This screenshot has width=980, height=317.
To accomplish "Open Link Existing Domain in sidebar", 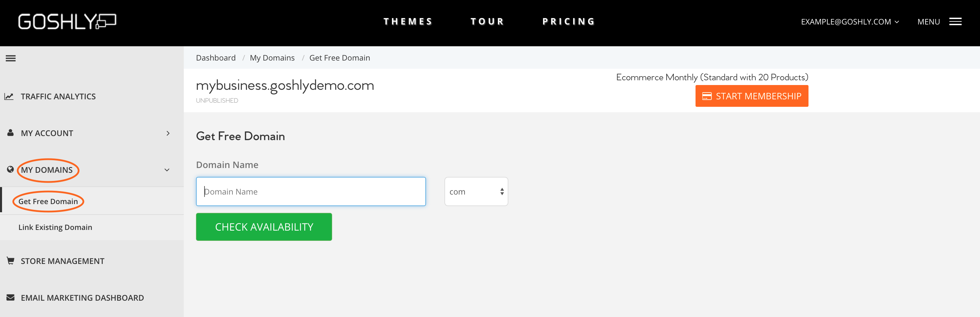I will point(55,227).
